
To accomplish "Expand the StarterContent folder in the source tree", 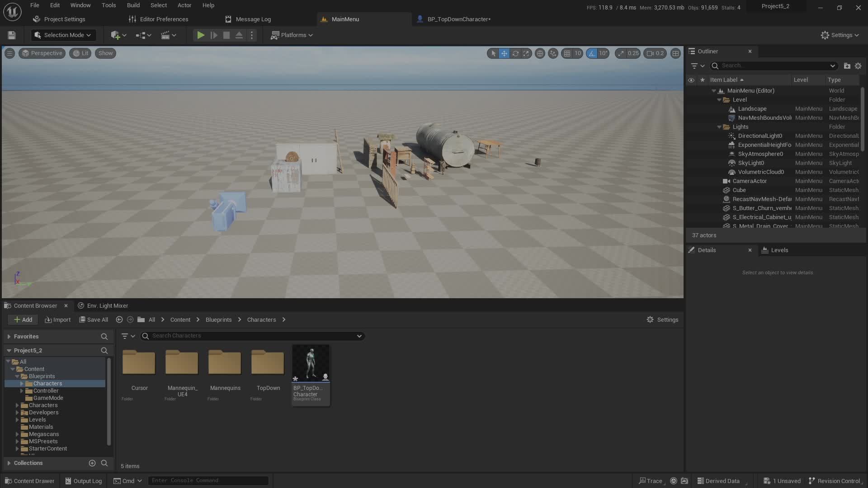I will (18, 448).
